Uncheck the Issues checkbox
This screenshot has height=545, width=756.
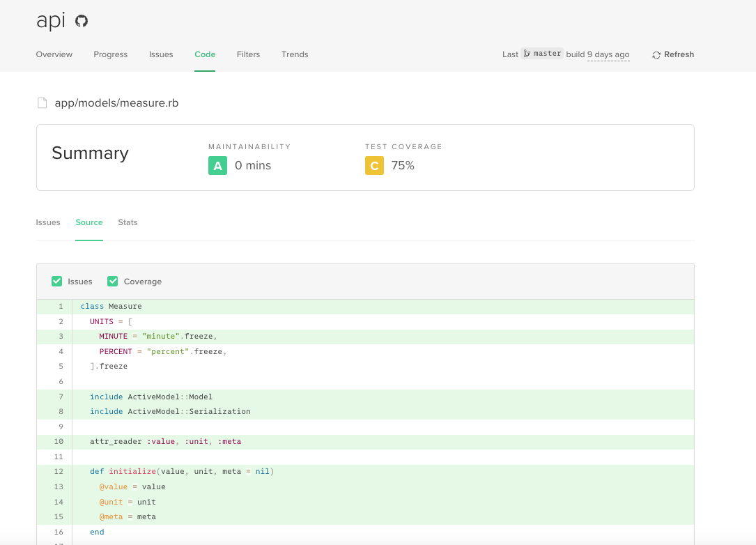click(57, 281)
